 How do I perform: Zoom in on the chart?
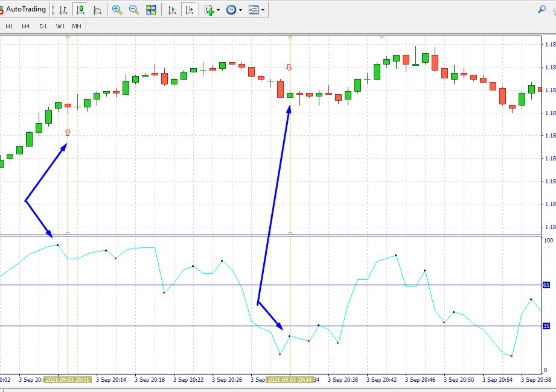[117, 10]
